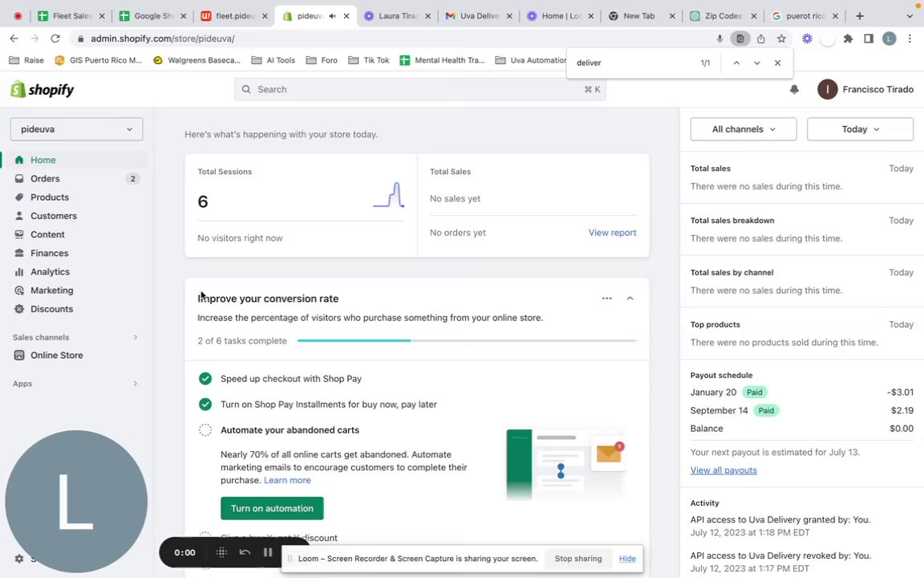This screenshot has height=578, width=924.
Task: Open the All channels dropdown
Action: [743, 129]
